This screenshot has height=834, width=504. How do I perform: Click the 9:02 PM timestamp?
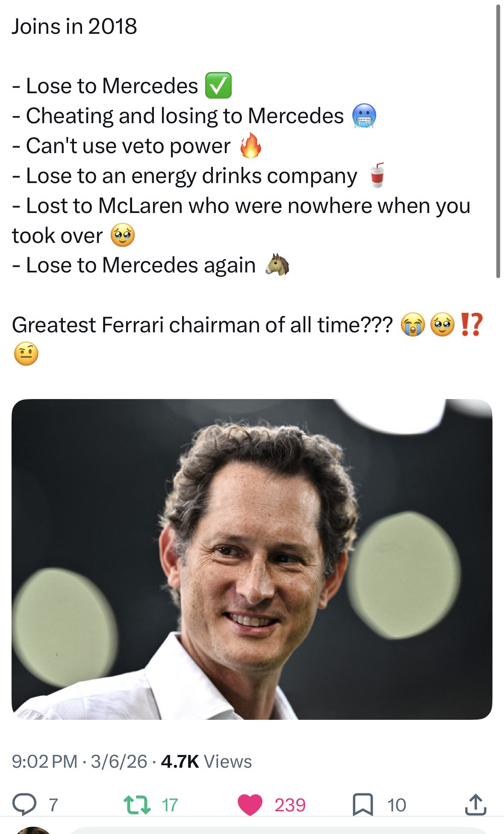click(45, 761)
